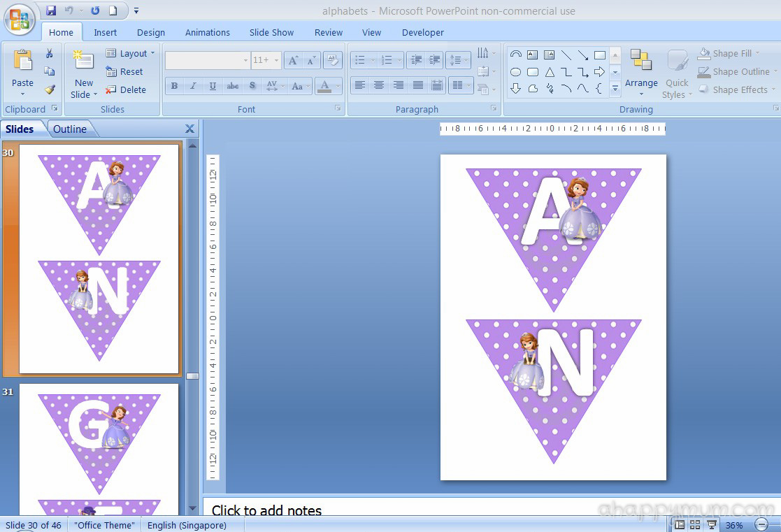Screen dimensions: 781x532
Task: Open the New Slide dropdown arrow
Action: coord(95,94)
